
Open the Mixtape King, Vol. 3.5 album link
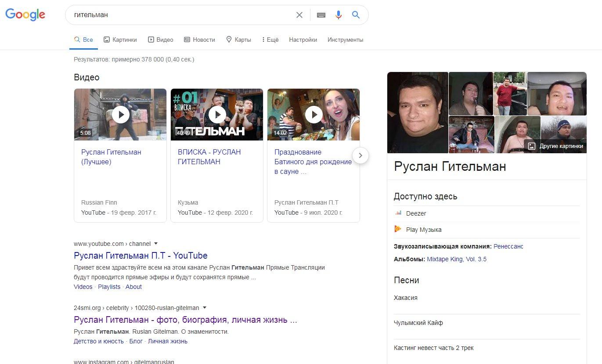pyautogui.click(x=457, y=259)
